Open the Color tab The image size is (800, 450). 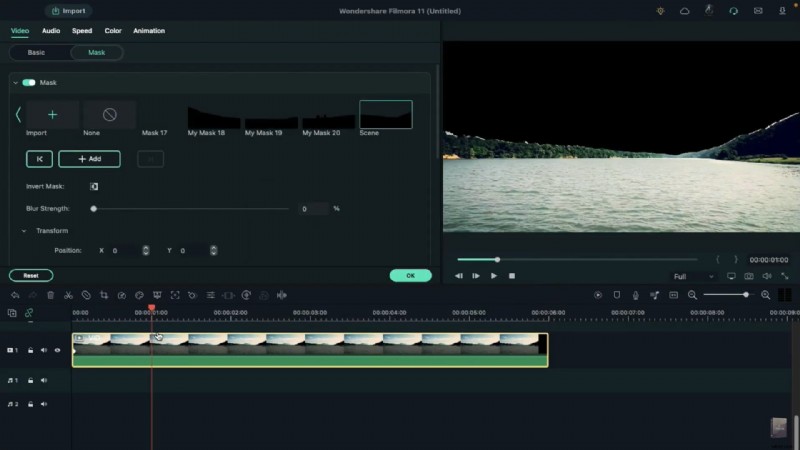[113, 31]
